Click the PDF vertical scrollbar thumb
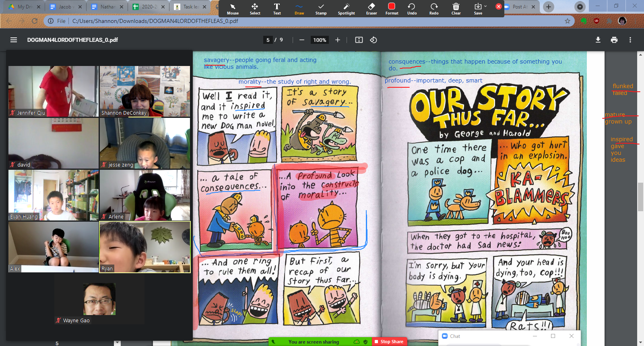 [x=640, y=197]
